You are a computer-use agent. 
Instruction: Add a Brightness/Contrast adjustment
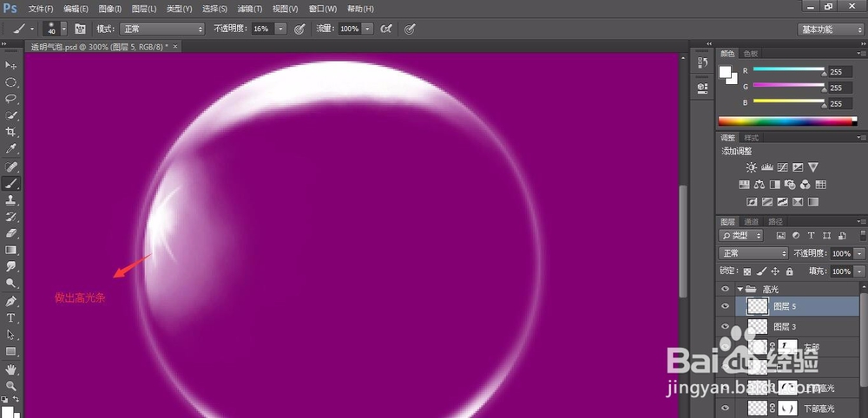pyautogui.click(x=751, y=167)
